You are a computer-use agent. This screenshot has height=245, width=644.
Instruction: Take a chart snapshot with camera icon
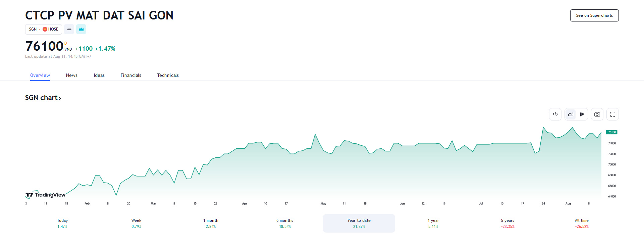click(x=597, y=114)
